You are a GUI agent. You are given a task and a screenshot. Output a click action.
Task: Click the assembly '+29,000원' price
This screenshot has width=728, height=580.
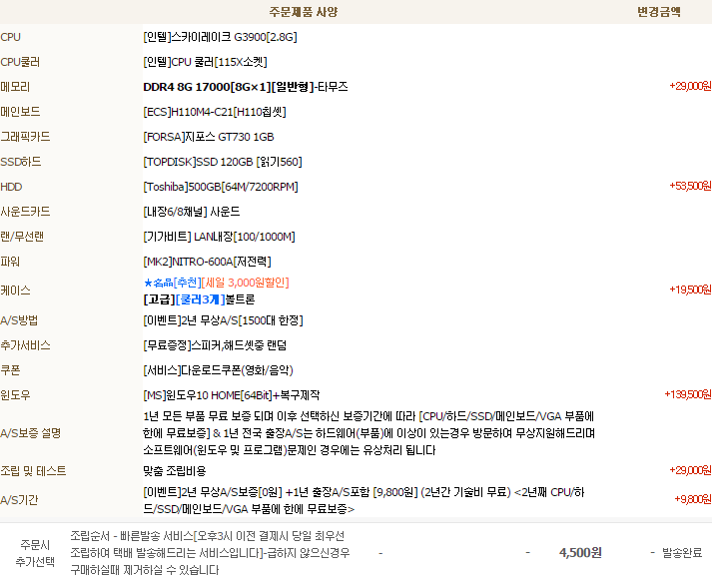click(690, 470)
